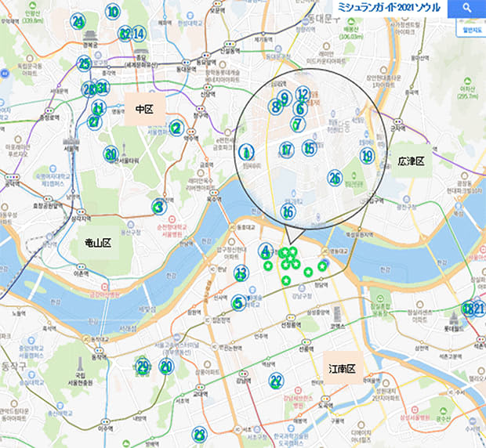The image size is (486, 448).
Task: Select map marker number 29
Action: (x=143, y=367)
